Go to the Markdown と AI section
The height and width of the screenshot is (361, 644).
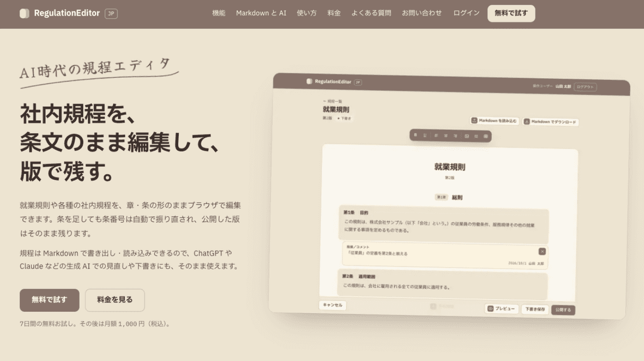[x=261, y=13]
